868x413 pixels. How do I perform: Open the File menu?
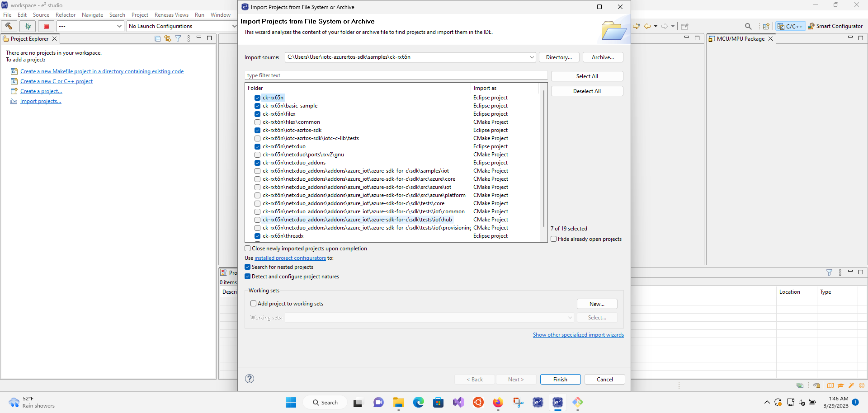tap(7, 15)
